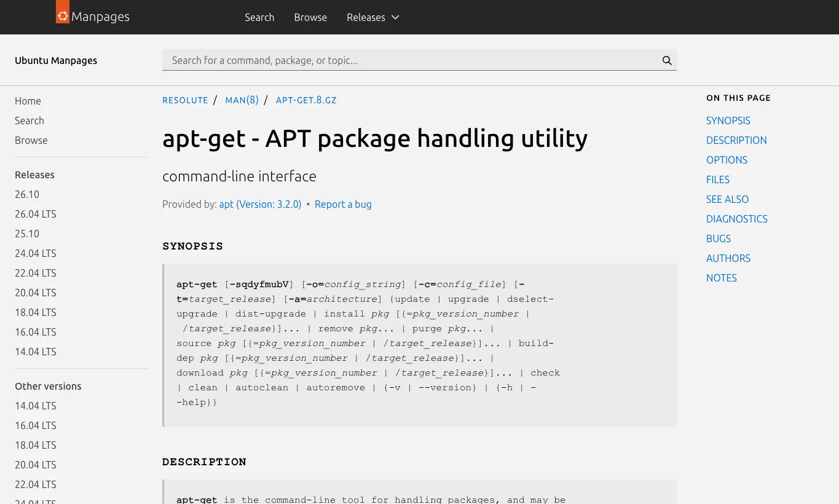Jump to DIAGNOSTICS in On This Page
The image size is (839, 504).
(x=737, y=219)
